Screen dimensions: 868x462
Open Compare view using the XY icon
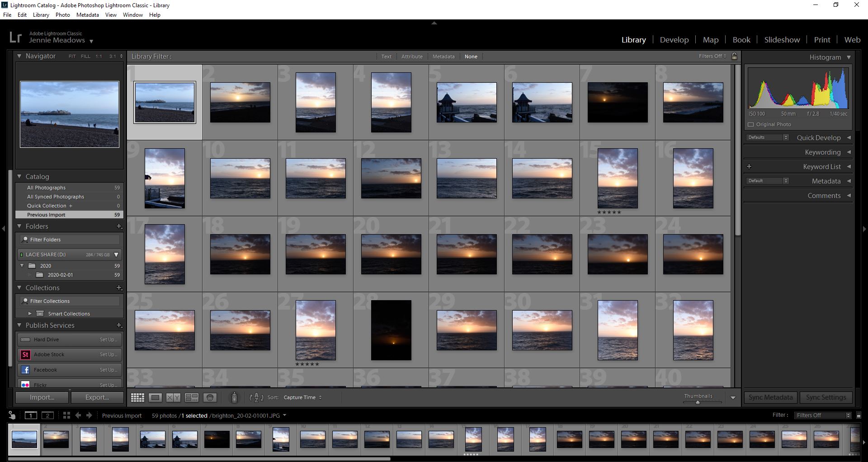pyautogui.click(x=173, y=397)
